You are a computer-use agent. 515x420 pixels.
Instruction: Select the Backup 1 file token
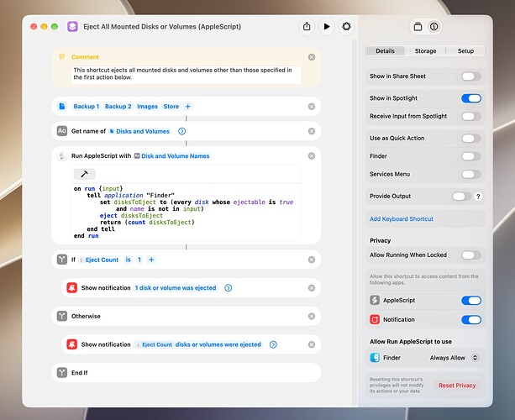point(87,107)
